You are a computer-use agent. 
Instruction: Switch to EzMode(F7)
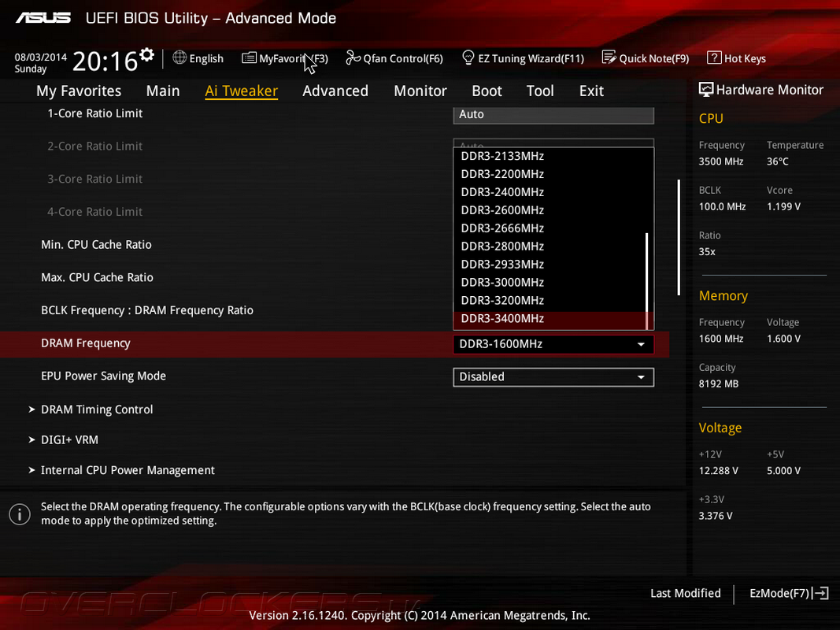(x=779, y=594)
